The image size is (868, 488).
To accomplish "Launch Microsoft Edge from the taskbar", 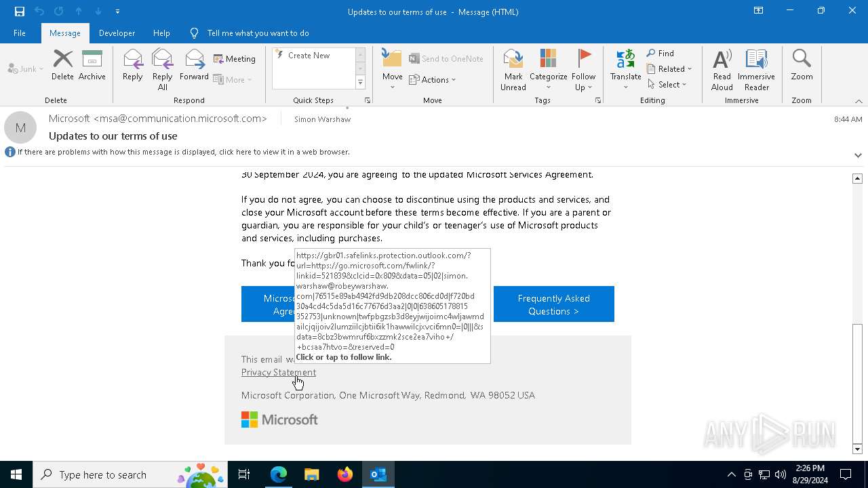I will [x=279, y=474].
